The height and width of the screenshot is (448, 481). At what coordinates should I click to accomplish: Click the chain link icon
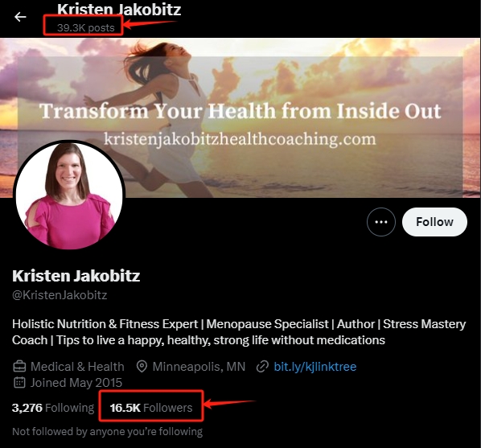click(x=262, y=367)
